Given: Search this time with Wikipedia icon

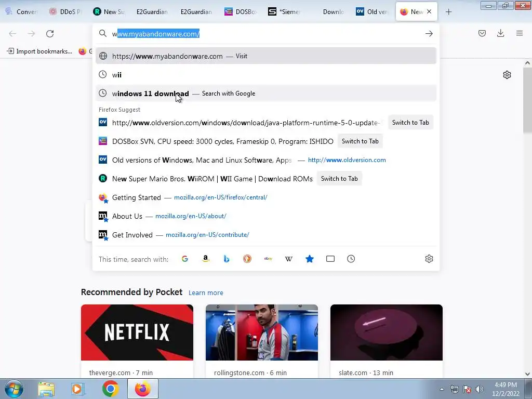Looking at the screenshot, I should pyautogui.click(x=289, y=259).
